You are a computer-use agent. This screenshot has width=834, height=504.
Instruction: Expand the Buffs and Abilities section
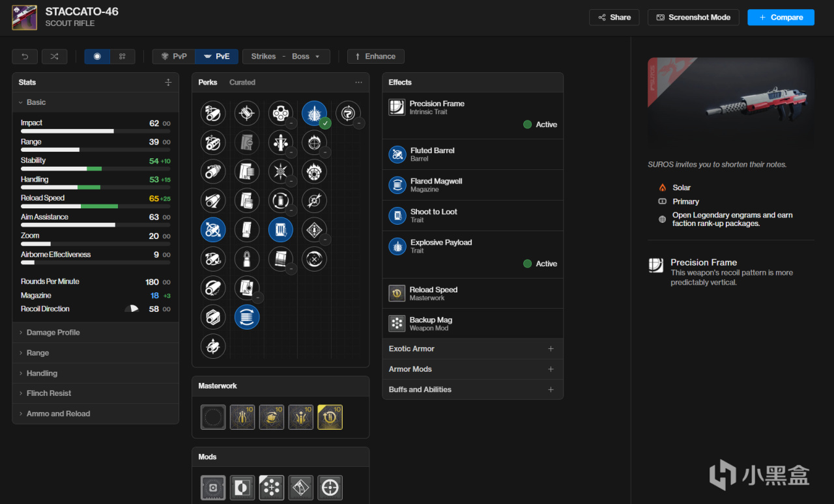click(x=472, y=389)
